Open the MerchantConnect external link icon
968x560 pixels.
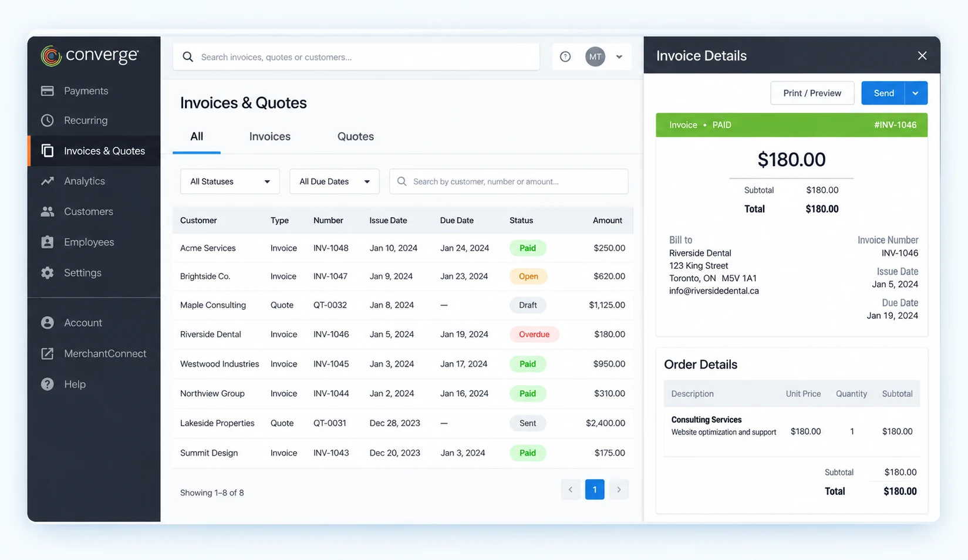coord(48,353)
